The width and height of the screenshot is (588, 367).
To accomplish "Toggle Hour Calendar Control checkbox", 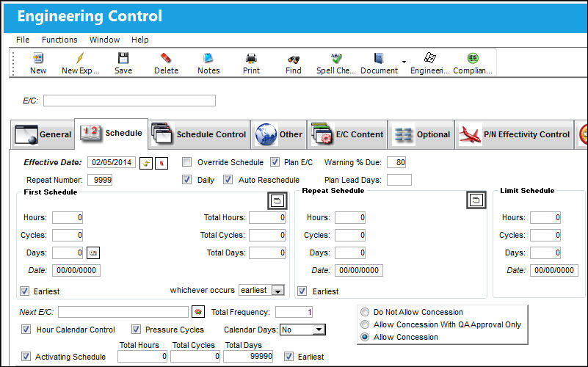I will [26, 330].
